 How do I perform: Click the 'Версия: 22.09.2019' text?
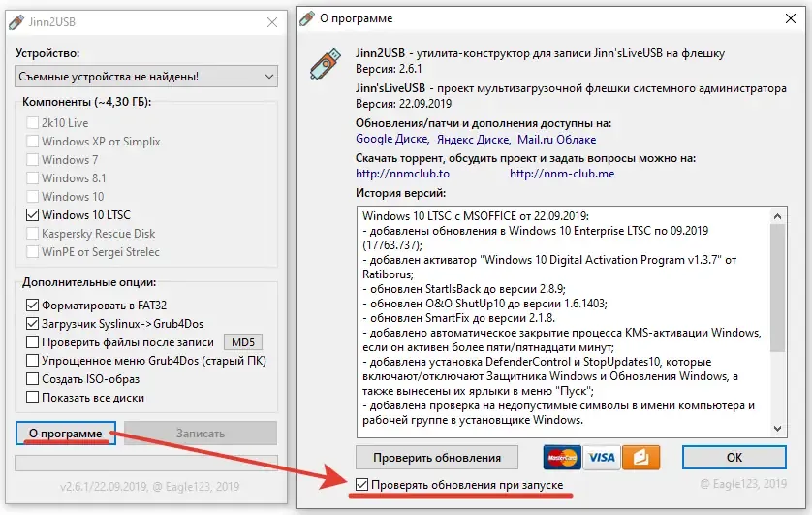pos(403,103)
